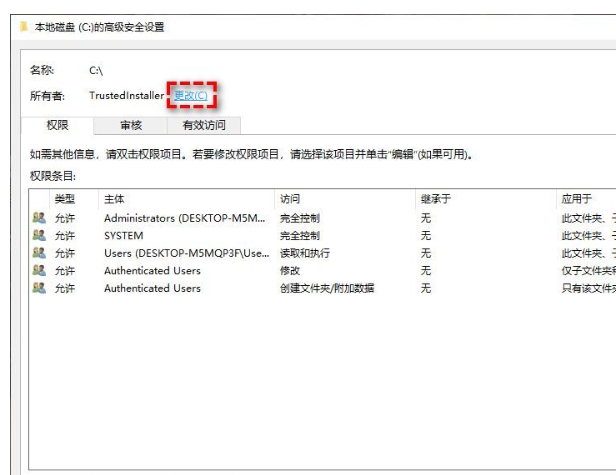This screenshot has height=475, width=616.
Task: Switch to the 权限 tab
Action: 58,125
